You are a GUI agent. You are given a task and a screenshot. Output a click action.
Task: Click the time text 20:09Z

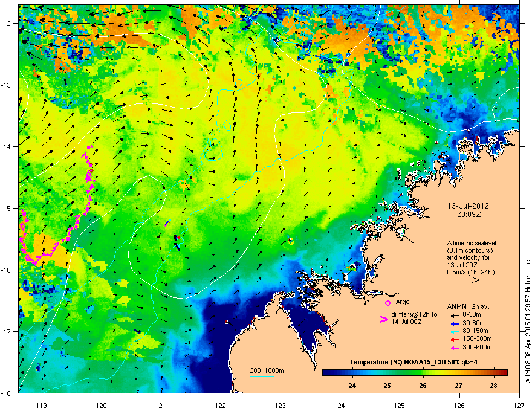coord(469,215)
